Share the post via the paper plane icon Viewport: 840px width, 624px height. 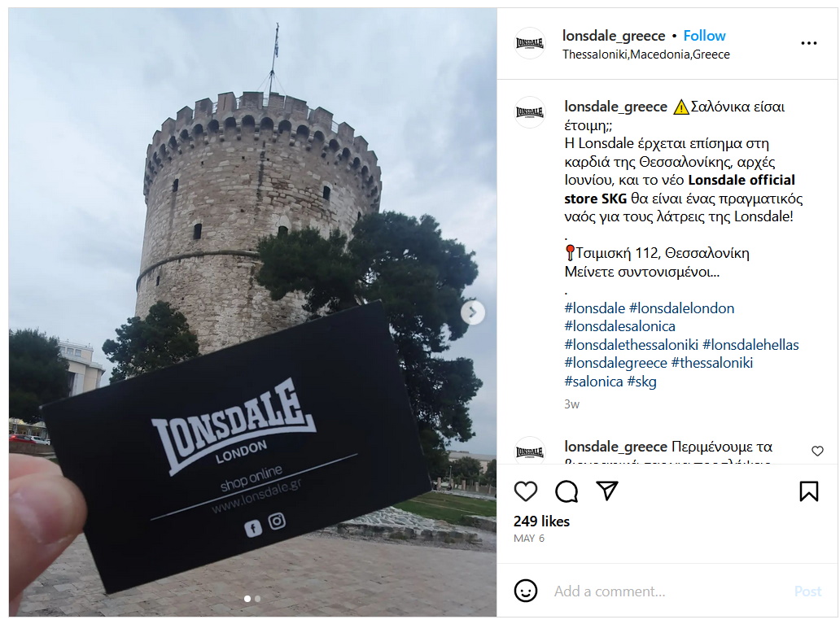coord(607,491)
